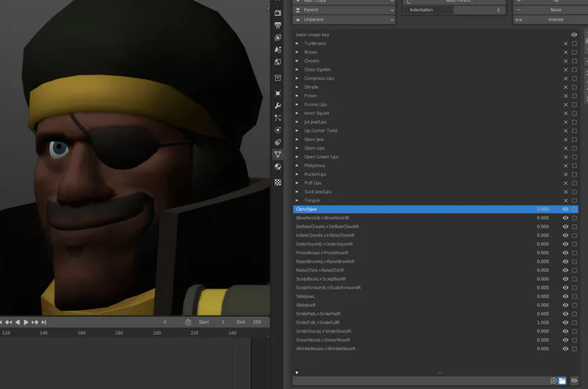588x389 pixels.
Task: Open the Unparent dropdown
Action: point(344,20)
